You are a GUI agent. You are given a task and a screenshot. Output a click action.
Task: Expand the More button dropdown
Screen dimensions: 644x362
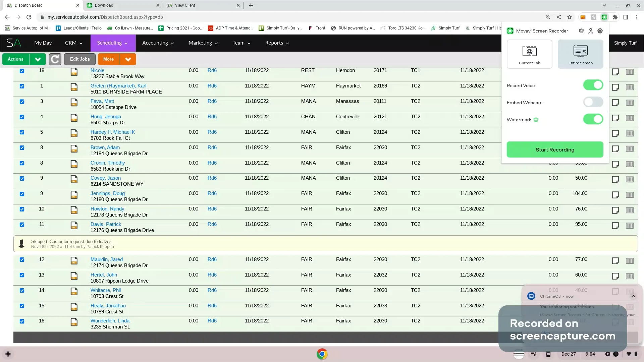click(128, 59)
